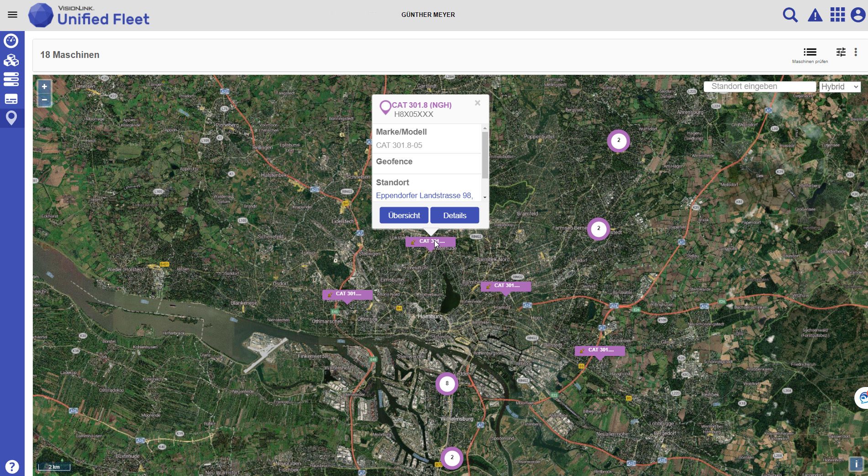The width and height of the screenshot is (868, 476).
Task: Open the map info icon bottom right
Action: (x=856, y=464)
